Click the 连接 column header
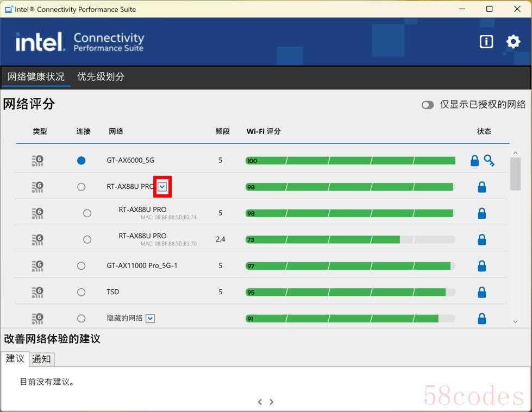This screenshot has height=412, width=532. pos(83,131)
